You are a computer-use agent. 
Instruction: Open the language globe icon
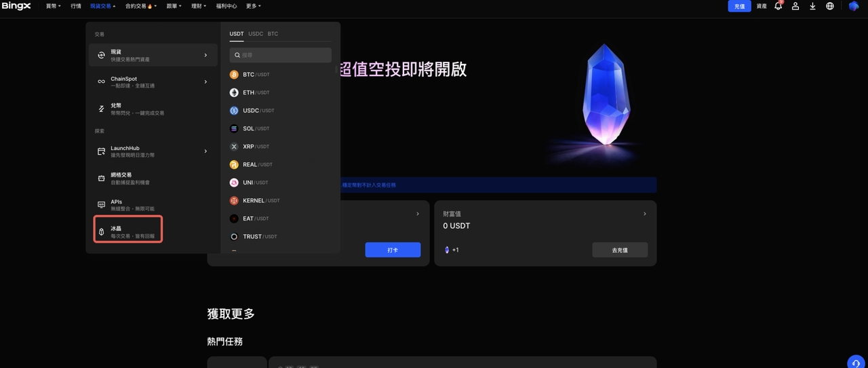pyautogui.click(x=829, y=6)
